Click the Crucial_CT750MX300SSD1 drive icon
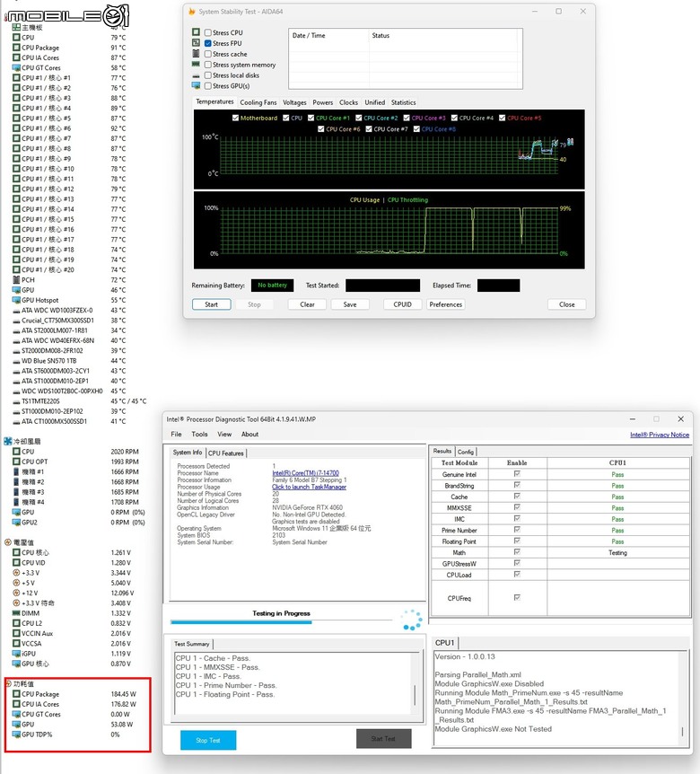 tap(16, 321)
